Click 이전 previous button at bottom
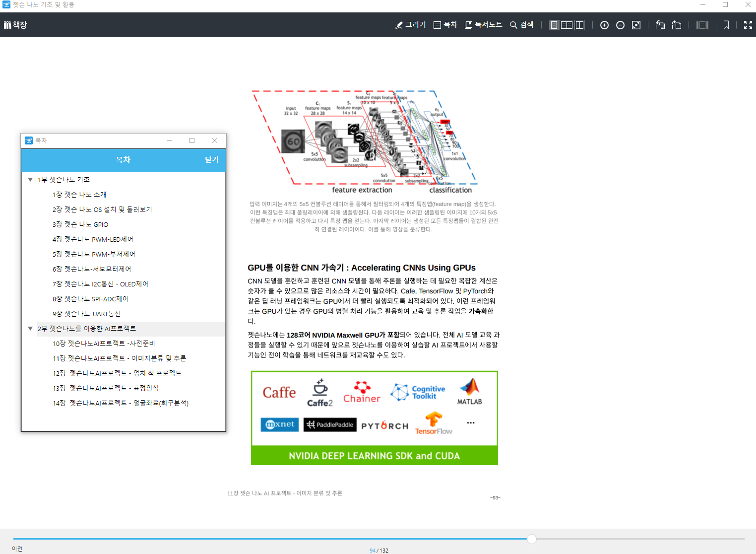The width and height of the screenshot is (756, 554). (x=17, y=549)
